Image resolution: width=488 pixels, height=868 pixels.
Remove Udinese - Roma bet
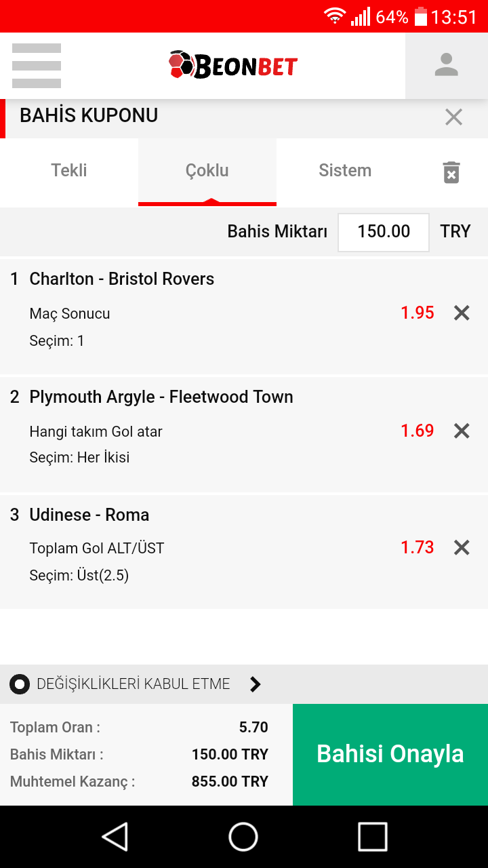(462, 547)
